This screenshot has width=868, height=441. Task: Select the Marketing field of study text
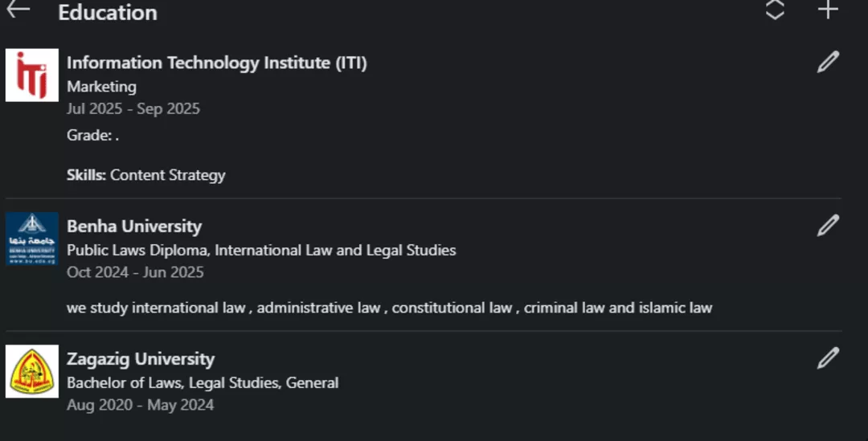pos(101,87)
